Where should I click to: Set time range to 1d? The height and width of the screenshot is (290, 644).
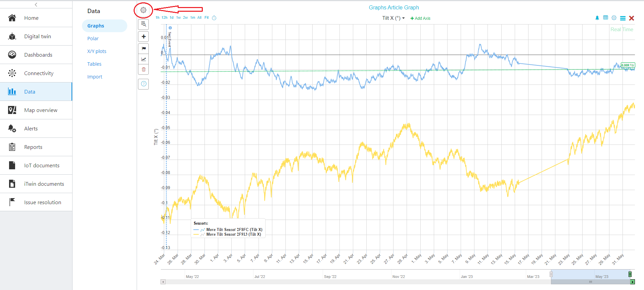point(172,18)
